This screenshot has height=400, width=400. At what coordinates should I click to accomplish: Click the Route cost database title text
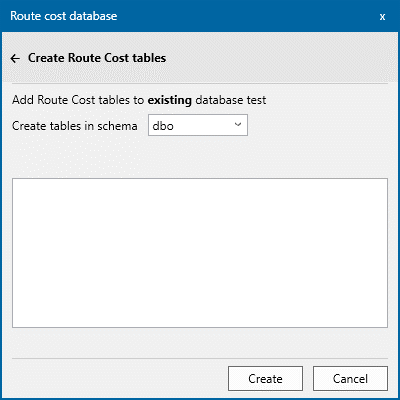coord(64,16)
